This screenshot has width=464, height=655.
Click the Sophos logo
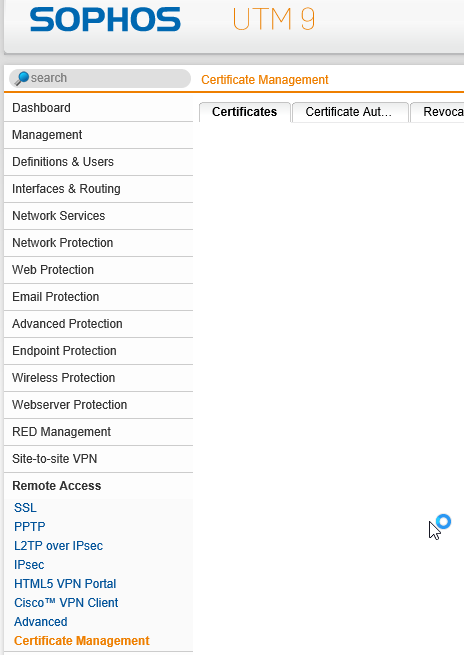pos(105,19)
